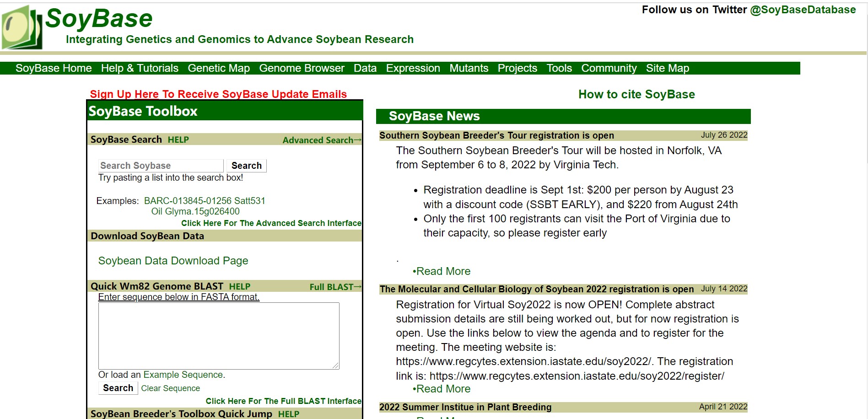This screenshot has width=868, height=419.
Task: Click the SoyBase soybean logo icon
Action: point(22,27)
